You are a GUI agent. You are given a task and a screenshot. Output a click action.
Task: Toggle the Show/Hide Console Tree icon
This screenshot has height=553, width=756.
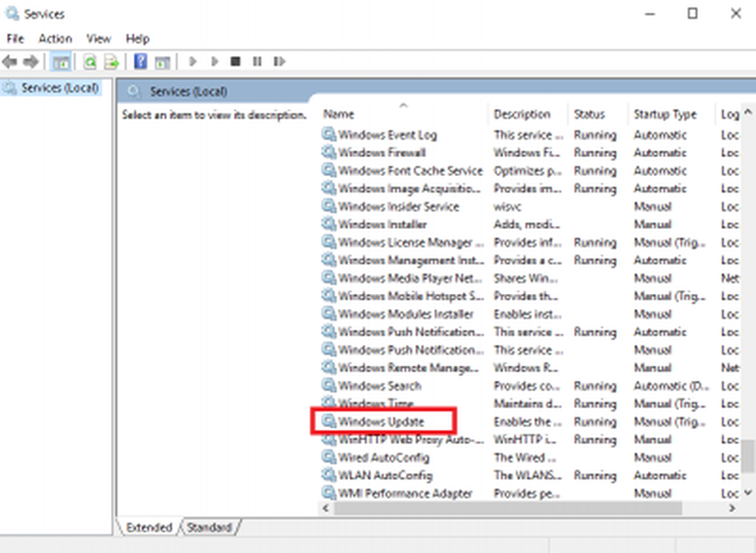coord(60,62)
